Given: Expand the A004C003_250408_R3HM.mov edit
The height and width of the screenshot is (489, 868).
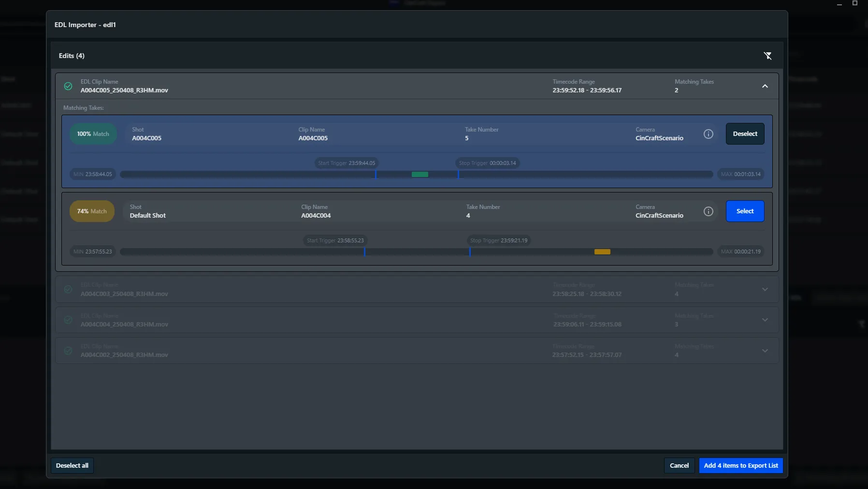Looking at the screenshot, I should tap(765, 289).
